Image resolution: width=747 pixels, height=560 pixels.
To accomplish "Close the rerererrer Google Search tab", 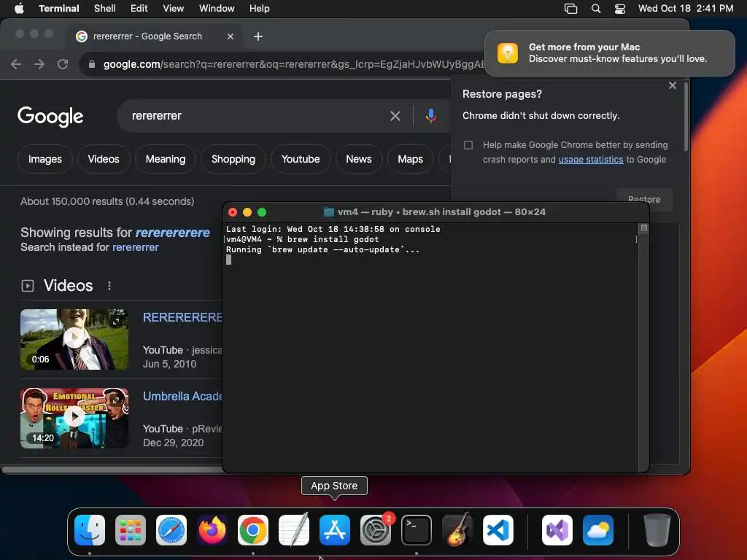I will pos(231,36).
